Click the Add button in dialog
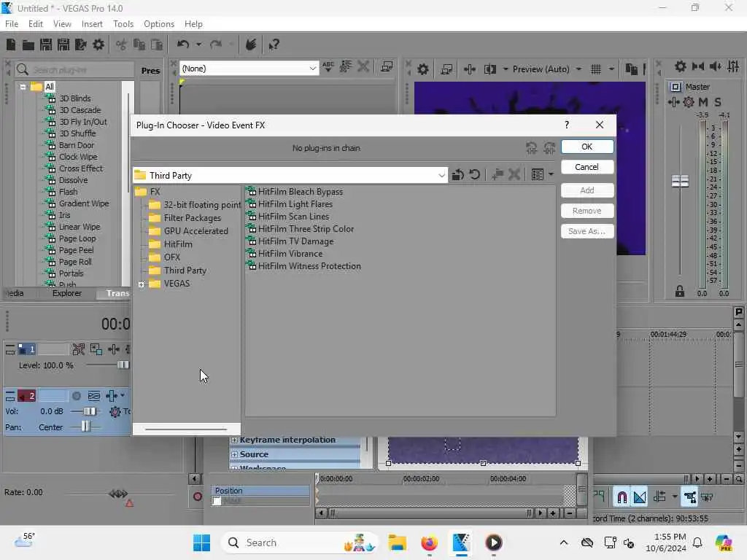The width and height of the screenshot is (747, 560). [587, 190]
